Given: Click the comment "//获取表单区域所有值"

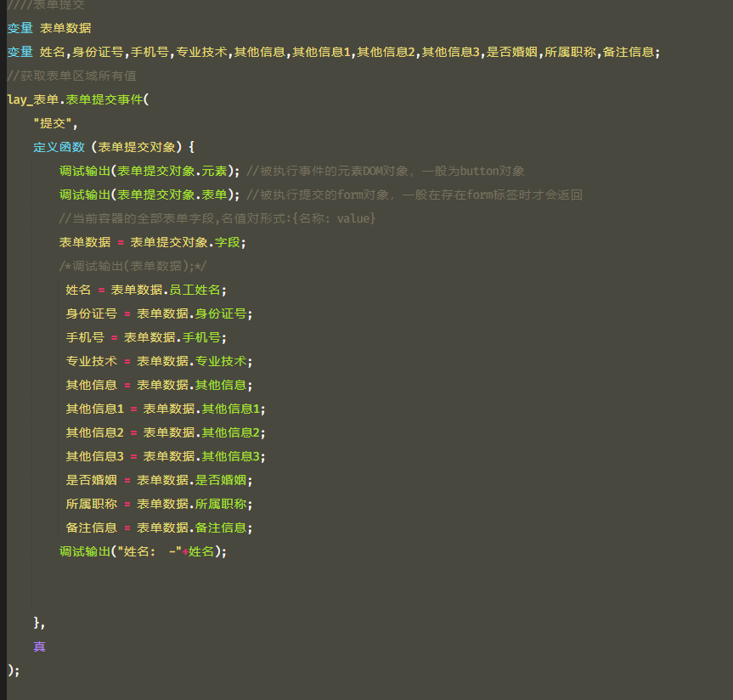Looking at the screenshot, I should (x=71, y=76).
